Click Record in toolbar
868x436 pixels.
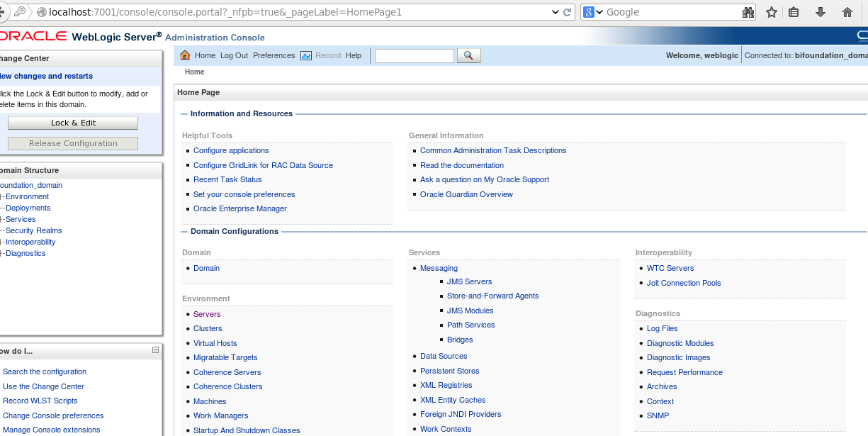pyautogui.click(x=328, y=55)
